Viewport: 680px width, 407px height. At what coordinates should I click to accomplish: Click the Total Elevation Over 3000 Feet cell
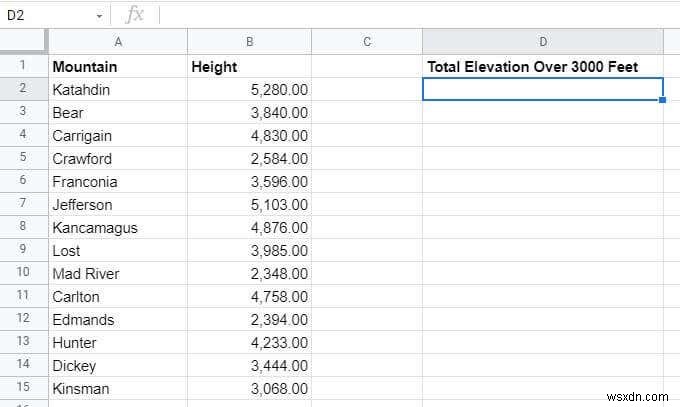[543, 67]
